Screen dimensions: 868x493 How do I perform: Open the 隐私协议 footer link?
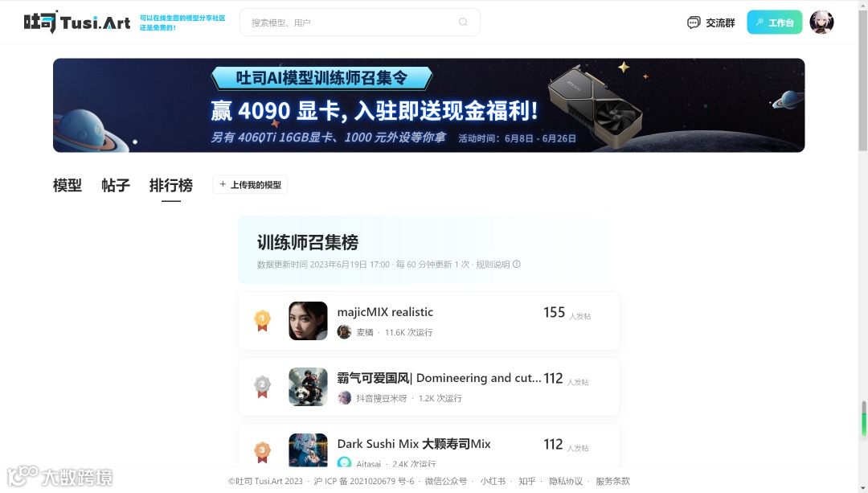(x=565, y=481)
